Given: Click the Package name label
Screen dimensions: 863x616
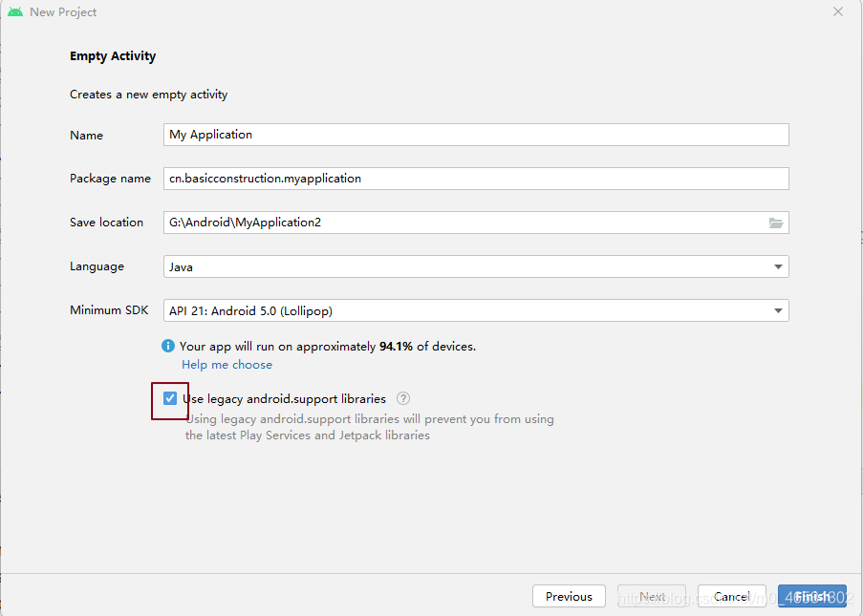Looking at the screenshot, I should click(110, 179).
